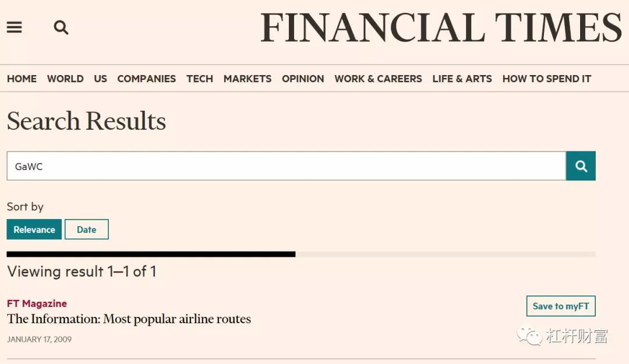Visit the Opinion section
Viewport: 629px width, 364px height.
[303, 79]
